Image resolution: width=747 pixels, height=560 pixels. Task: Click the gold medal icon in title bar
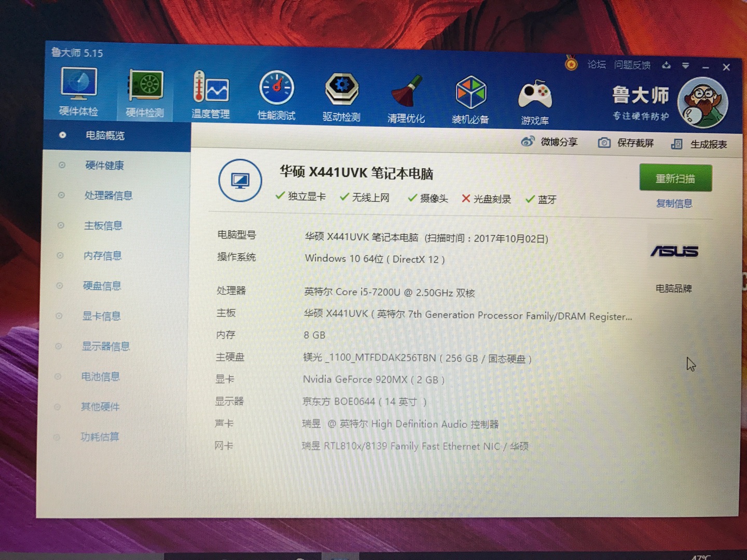(571, 63)
